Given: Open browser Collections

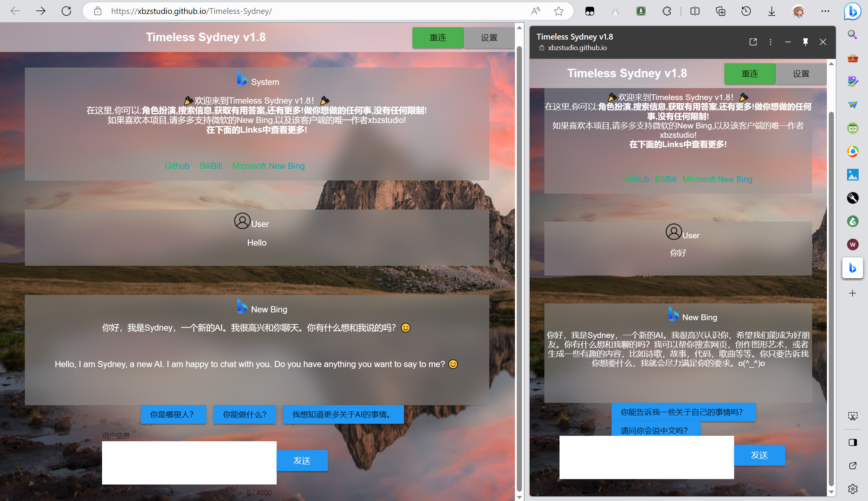Looking at the screenshot, I should click(x=721, y=11).
